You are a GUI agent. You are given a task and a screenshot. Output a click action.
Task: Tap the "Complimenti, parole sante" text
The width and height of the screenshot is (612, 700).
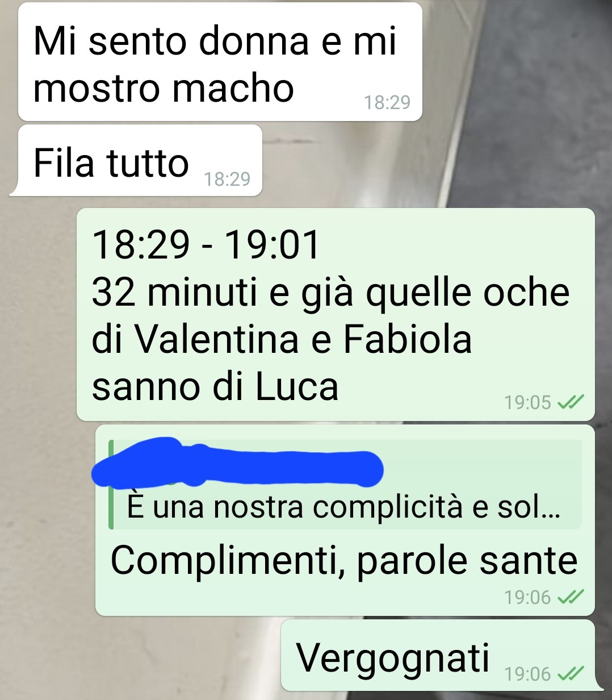pos(343,560)
